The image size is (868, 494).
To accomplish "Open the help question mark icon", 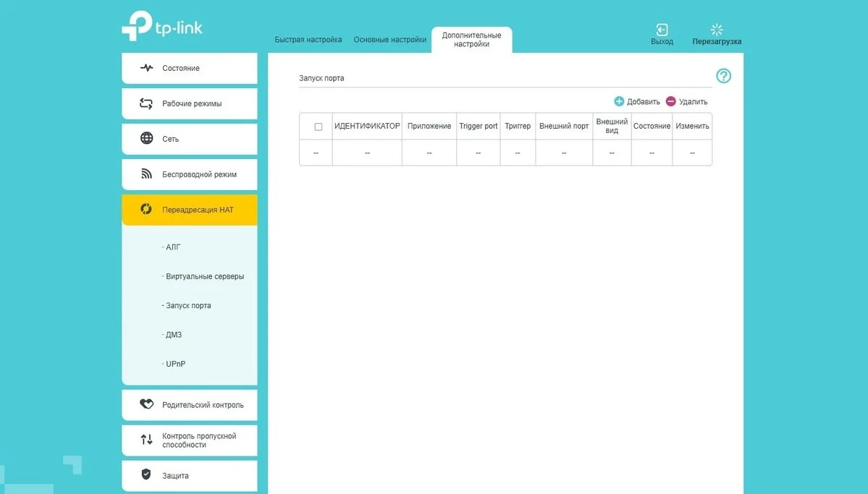I will click(x=723, y=76).
